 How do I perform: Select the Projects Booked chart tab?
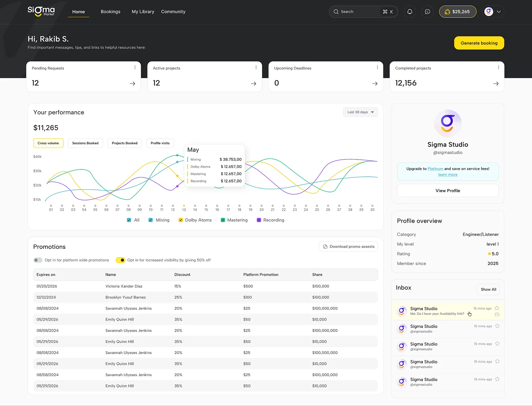click(125, 143)
